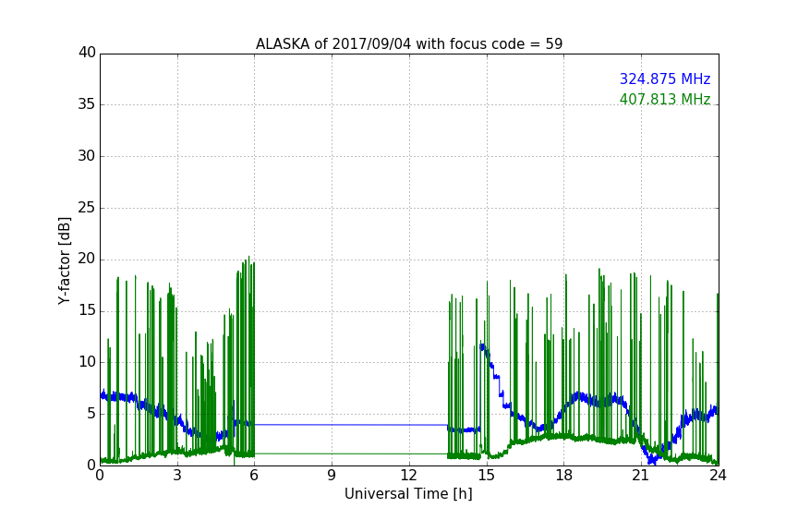798x532 pixels.
Task: Click the "Universal Time [h]" axis label
Action: pos(408,494)
